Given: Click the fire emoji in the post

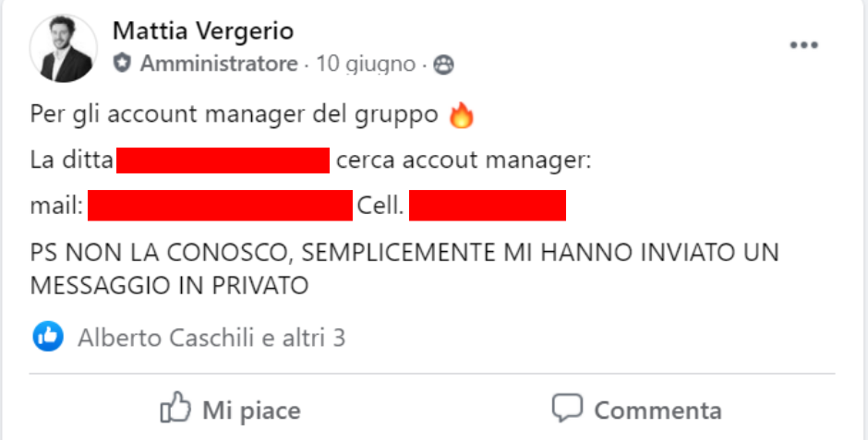Looking at the screenshot, I should tap(461, 115).
